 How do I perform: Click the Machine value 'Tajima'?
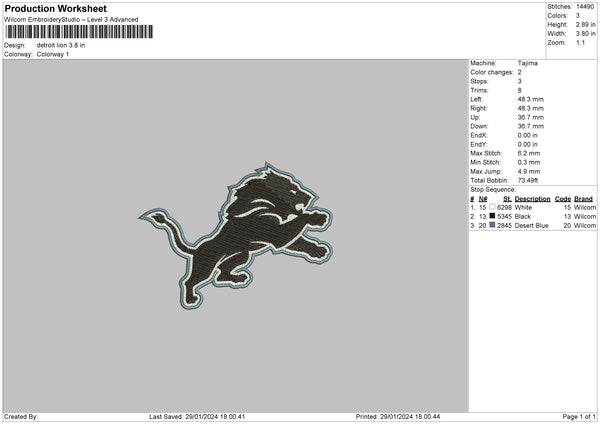pos(528,63)
